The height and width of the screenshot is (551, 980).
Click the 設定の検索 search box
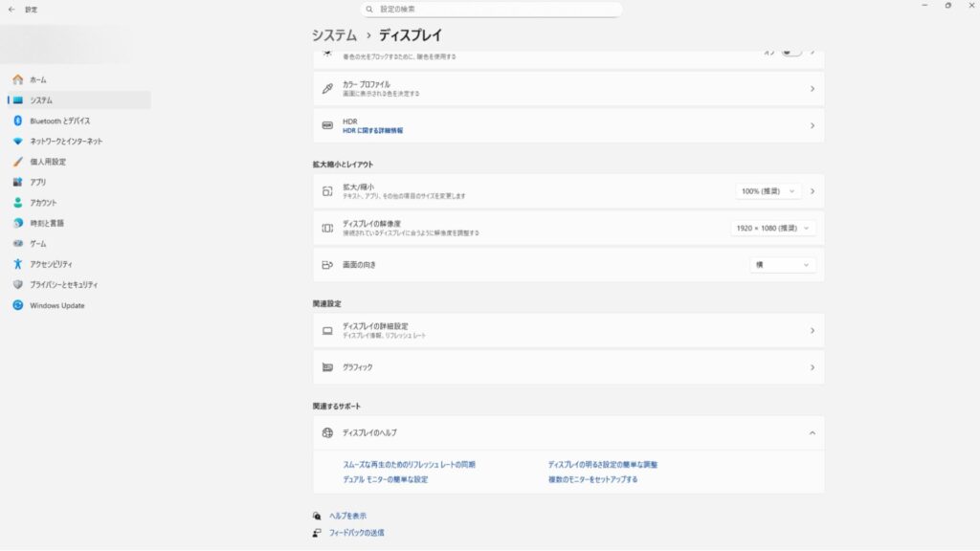491,9
